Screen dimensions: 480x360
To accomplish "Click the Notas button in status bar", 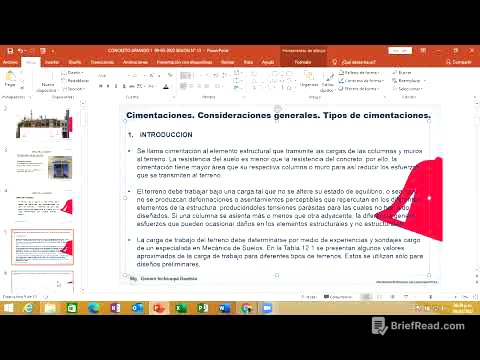I will coord(309,296).
